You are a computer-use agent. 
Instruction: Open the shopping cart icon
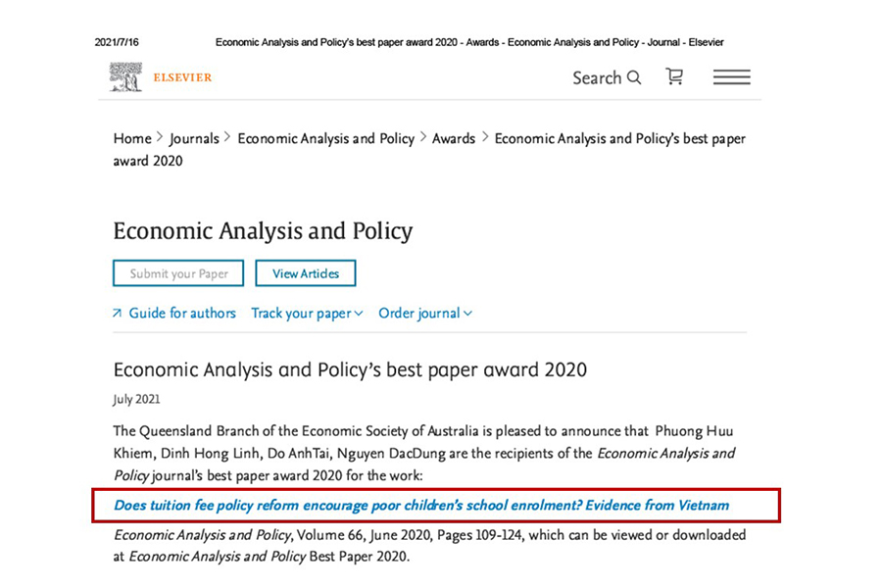674,76
